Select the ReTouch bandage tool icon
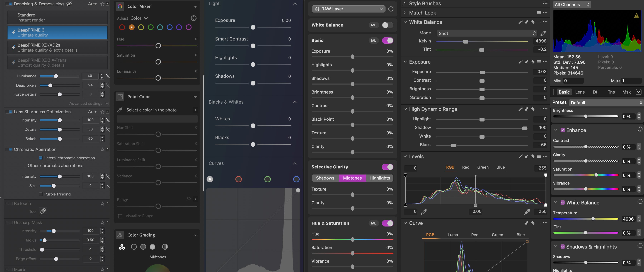 click(x=43, y=211)
